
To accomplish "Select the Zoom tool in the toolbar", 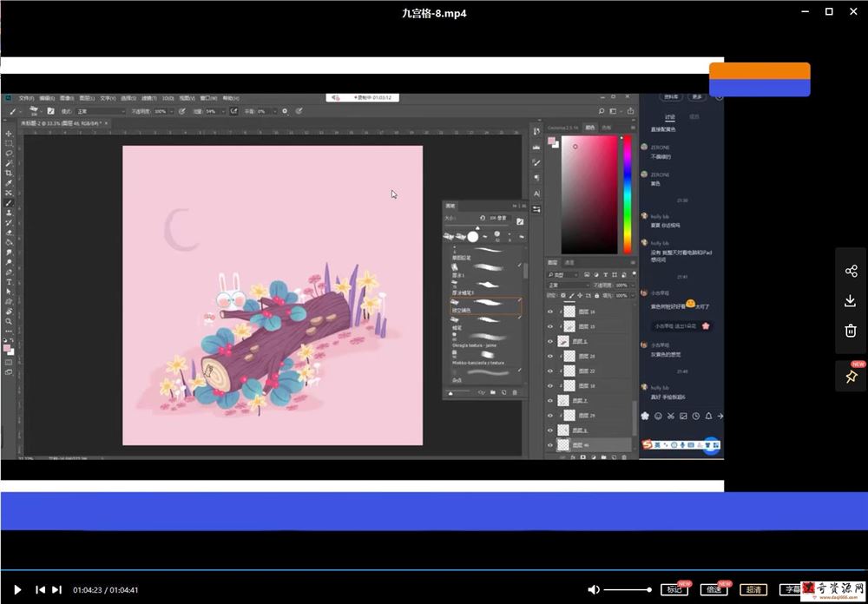I will (x=9, y=321).
